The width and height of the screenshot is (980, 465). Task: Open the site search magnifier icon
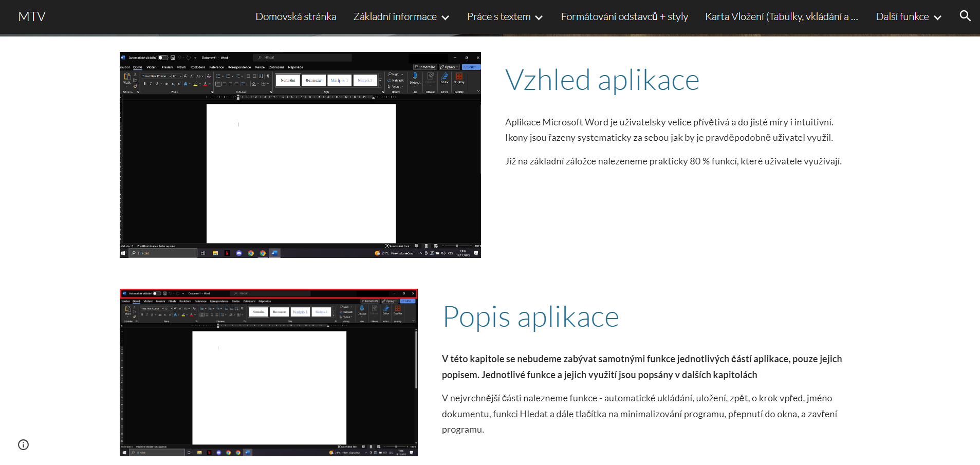(965, 16)
